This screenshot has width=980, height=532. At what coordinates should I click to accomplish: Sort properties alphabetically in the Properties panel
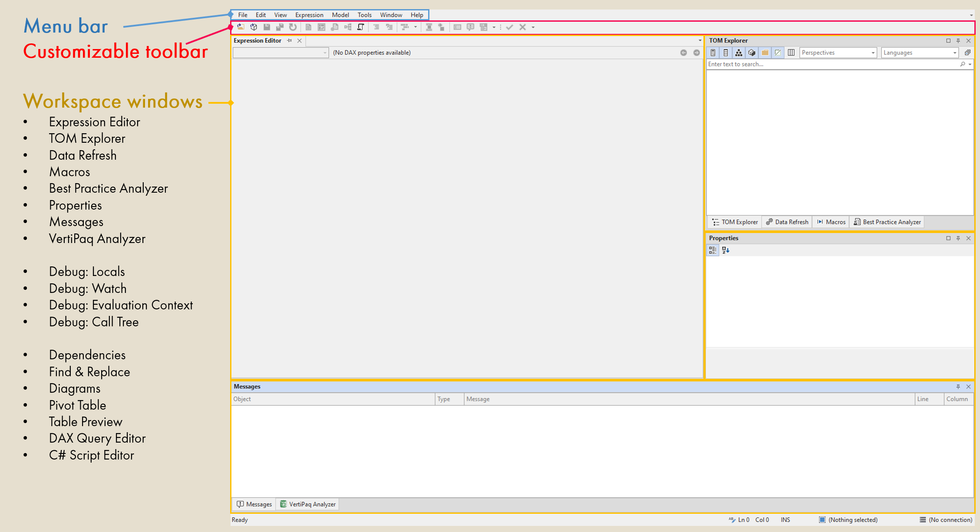point(726,250)
